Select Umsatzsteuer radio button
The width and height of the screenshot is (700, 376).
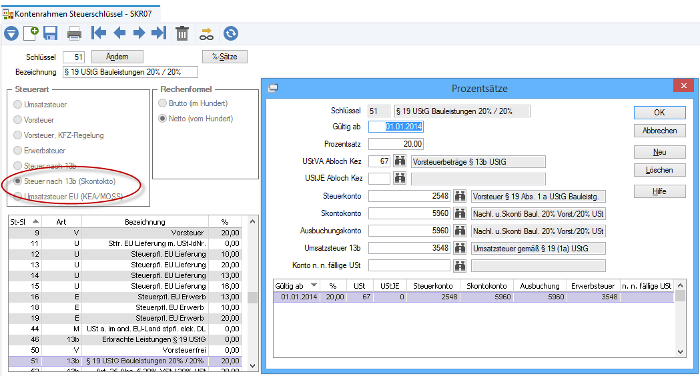pyautogui.click(x=17, y=104)
